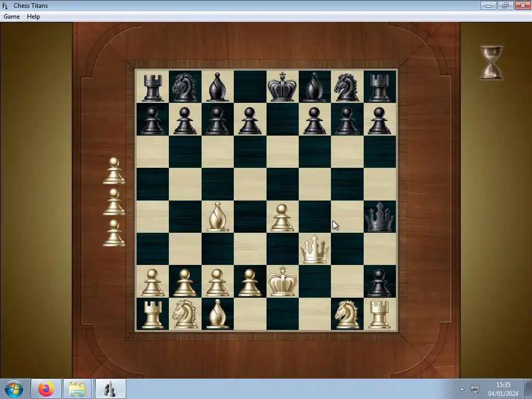
Task: Open the Game menu
Action: click(11, 16)
